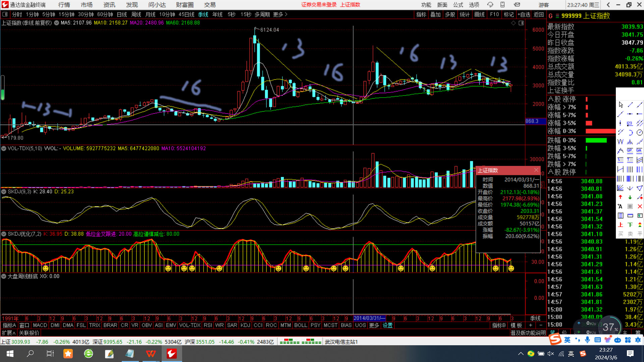Viewport: 644px width, 362px height.
Task: Expand the 上证指数 main chart settings arrow
Action: click(56, 23)
